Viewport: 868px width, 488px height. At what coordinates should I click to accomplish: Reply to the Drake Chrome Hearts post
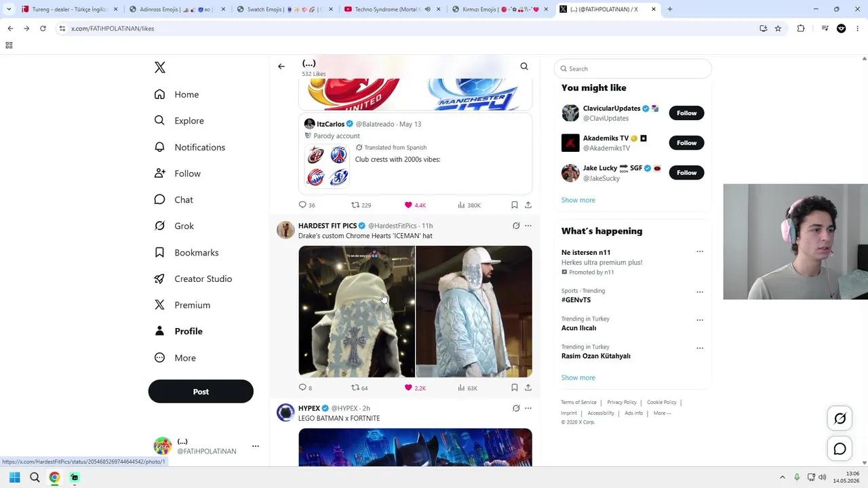303,388
